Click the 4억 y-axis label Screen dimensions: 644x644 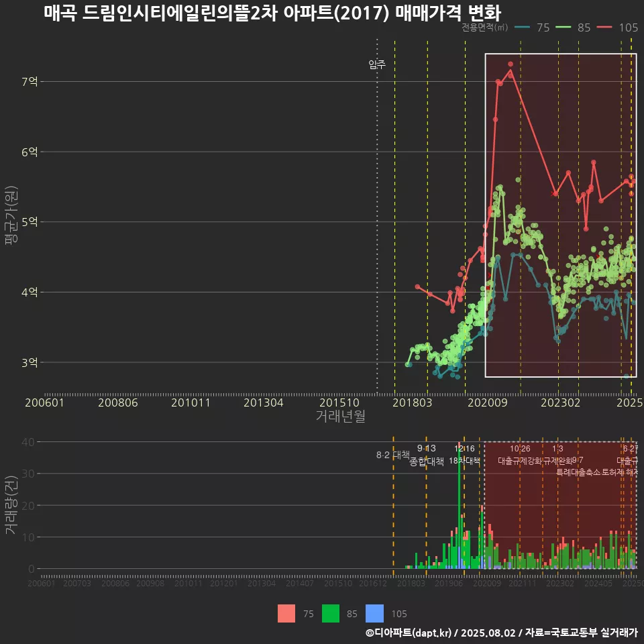coord(30,292)
